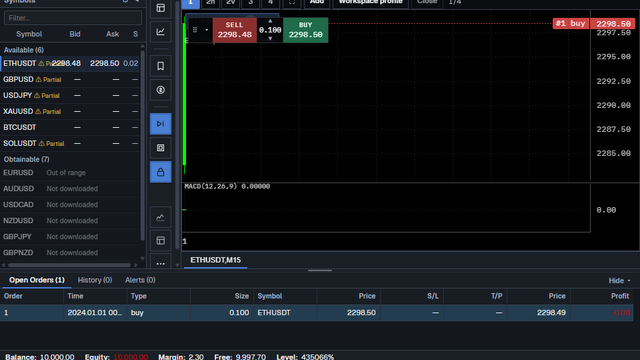Select the 2h split layout button

click(211, 2)
